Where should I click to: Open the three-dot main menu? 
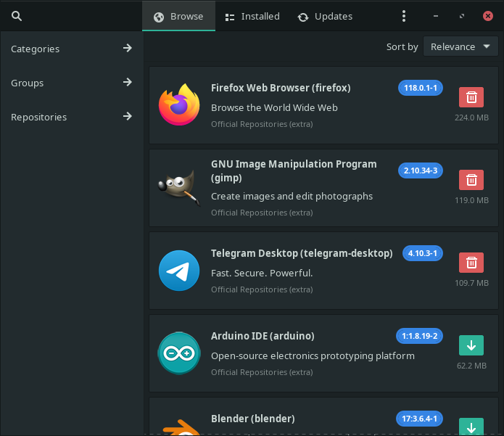pos(404,16)
